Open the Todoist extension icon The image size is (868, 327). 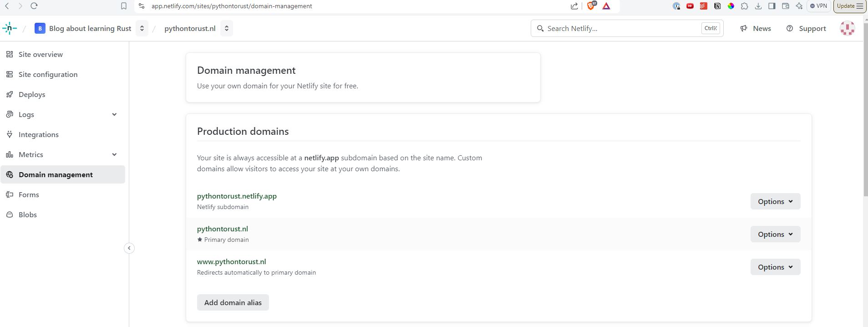pyautogui.click(x=704, y=6)
